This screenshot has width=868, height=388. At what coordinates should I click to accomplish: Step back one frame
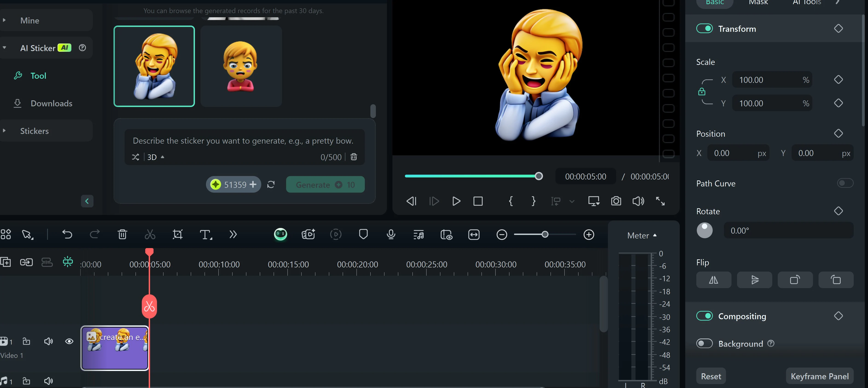411,201
